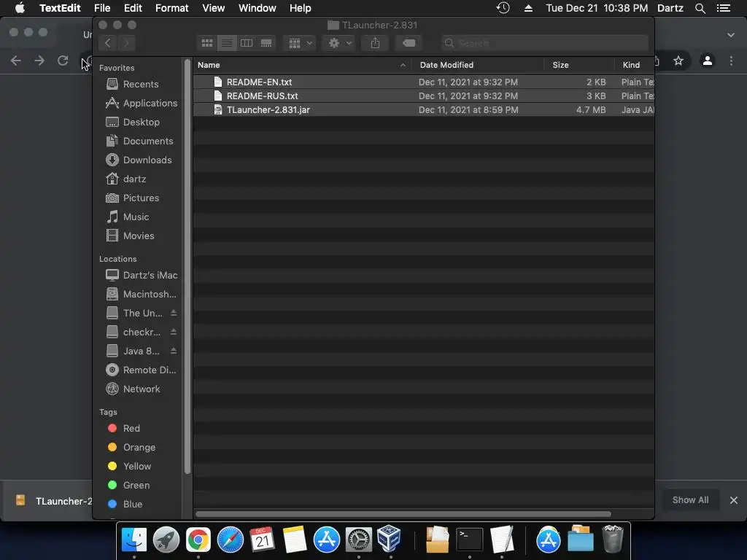The height and width of the screenshot is (560, 747).
Task: Select the Green tag
Action: (128, 485)
